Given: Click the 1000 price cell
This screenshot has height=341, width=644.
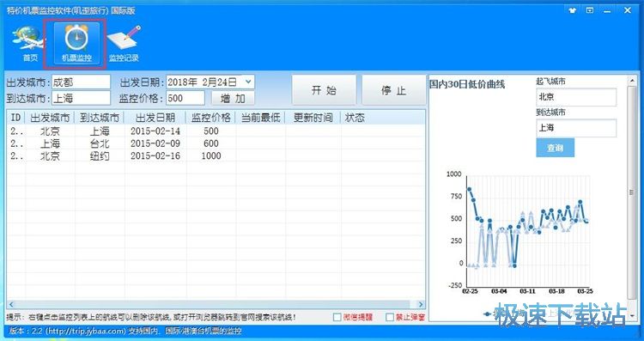Looking at the screenshot, I should pos(211,155).
